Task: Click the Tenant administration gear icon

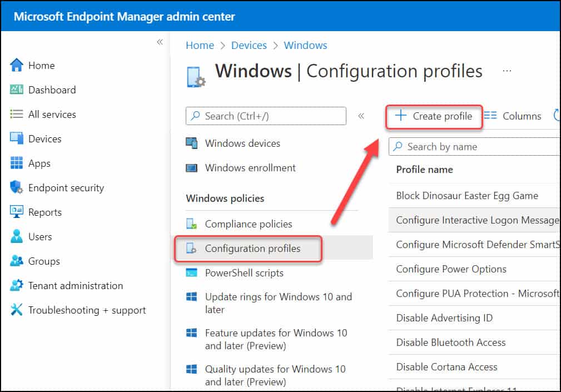Action: click(17, 285)
